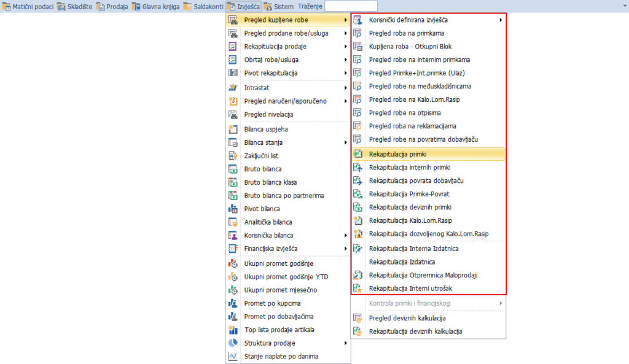The image size is (629, 364).
Task: Open the Matični podaci menu
Action: click(28, 6)
